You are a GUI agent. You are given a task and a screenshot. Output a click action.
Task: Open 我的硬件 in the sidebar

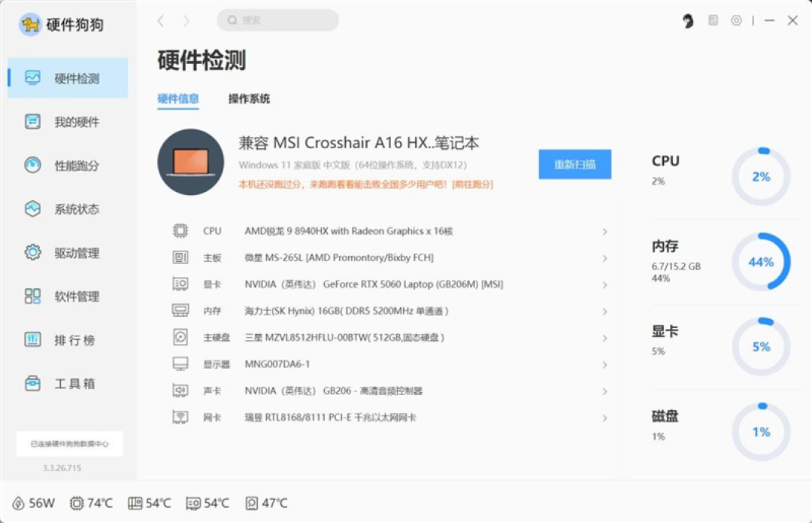(68, 122)
